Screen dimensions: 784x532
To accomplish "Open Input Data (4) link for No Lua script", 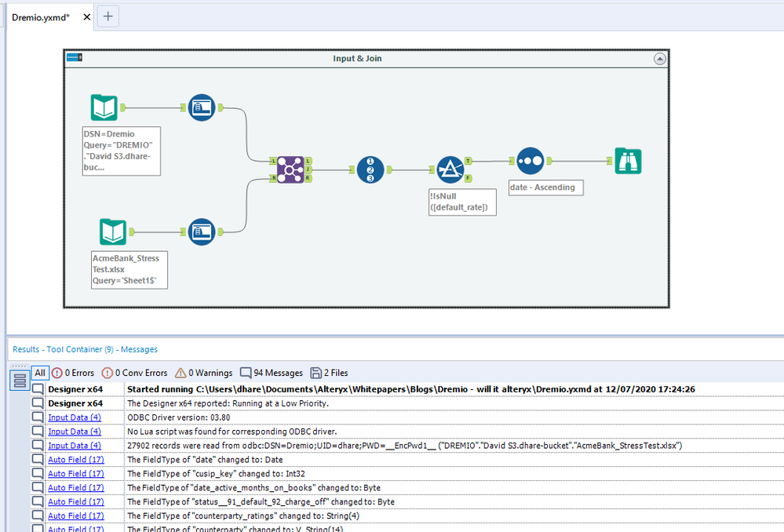I will pos(75,432).
